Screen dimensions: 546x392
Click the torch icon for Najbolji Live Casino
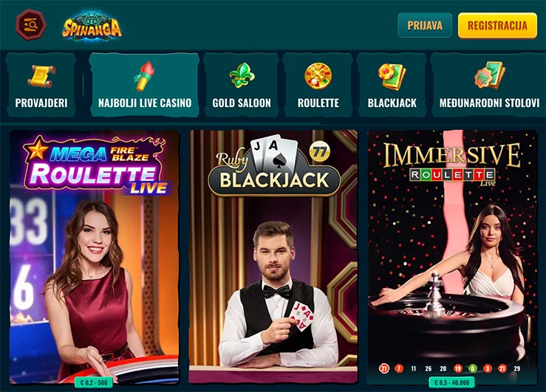click(144, 76)
